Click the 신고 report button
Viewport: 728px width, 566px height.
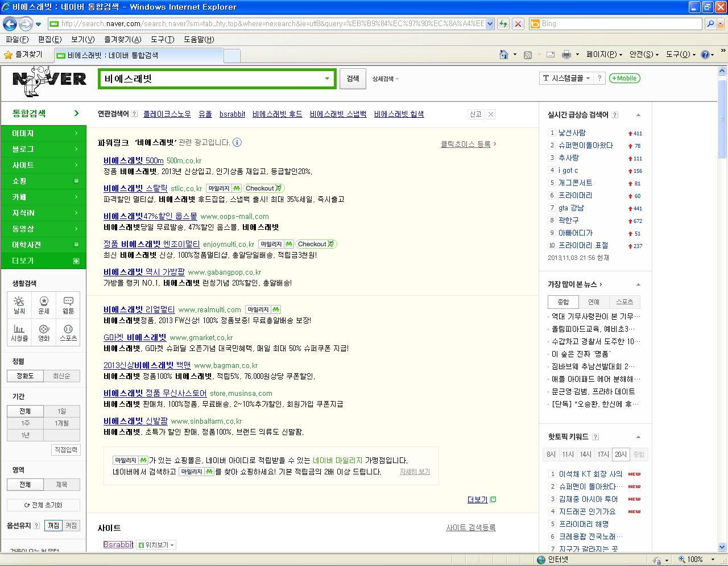click(475, 114)
